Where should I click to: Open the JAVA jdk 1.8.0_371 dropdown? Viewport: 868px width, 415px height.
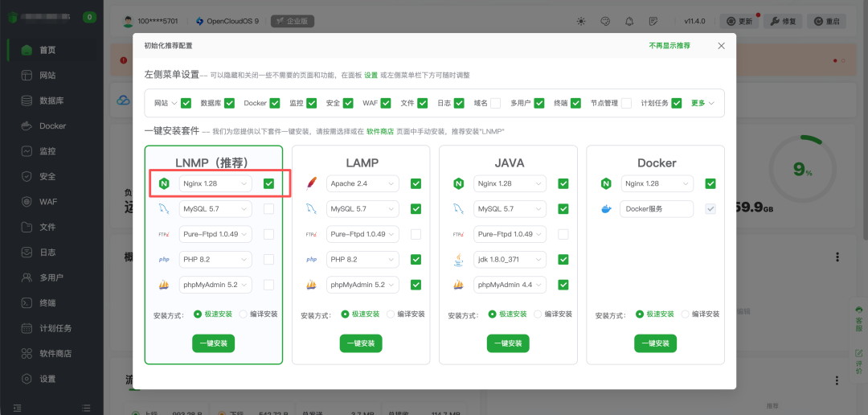pos(510,259)
